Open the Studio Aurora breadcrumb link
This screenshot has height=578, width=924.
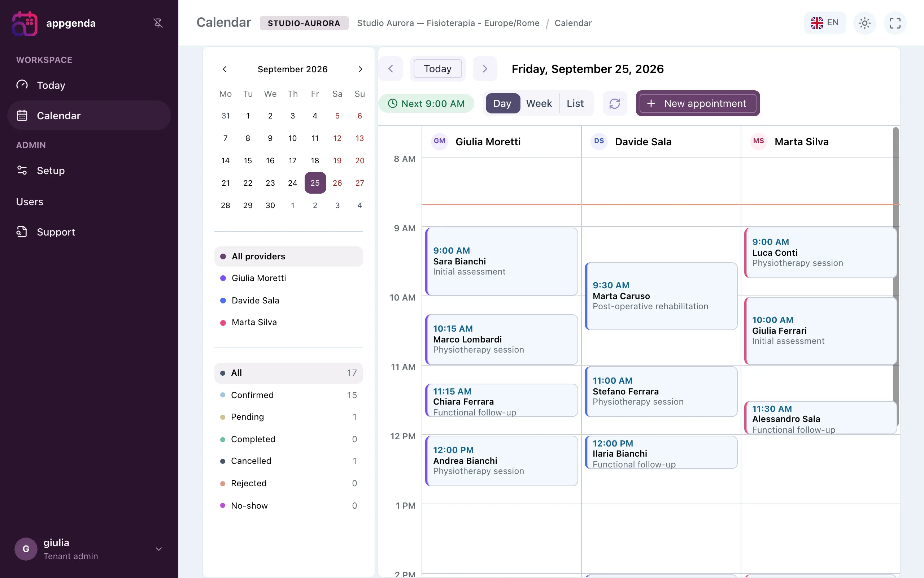[448, 23]
